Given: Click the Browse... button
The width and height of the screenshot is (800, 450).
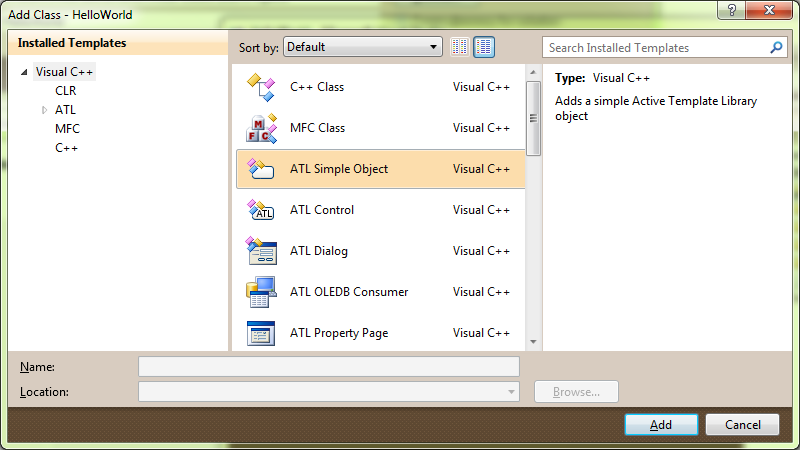Looking at the screenshot, I should [576, 392].
